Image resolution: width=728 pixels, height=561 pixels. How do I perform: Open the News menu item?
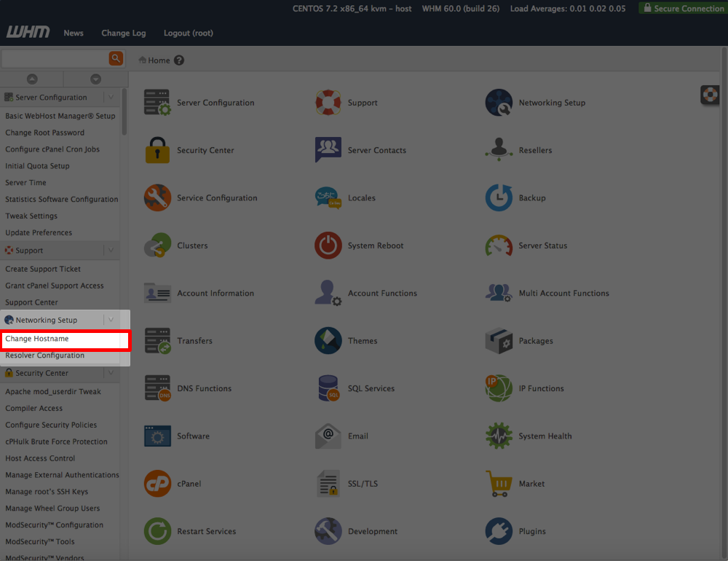pos(73,32)
